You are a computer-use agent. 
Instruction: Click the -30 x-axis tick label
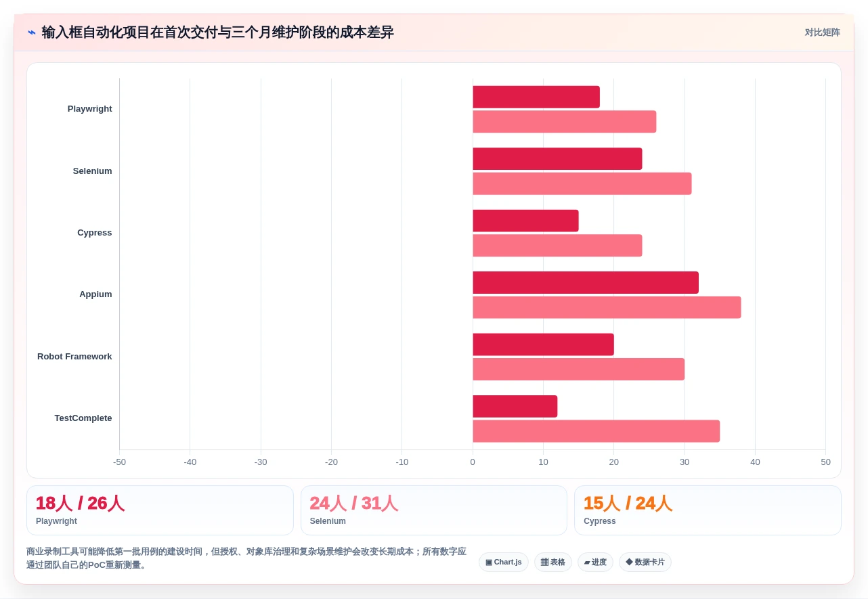261,462
